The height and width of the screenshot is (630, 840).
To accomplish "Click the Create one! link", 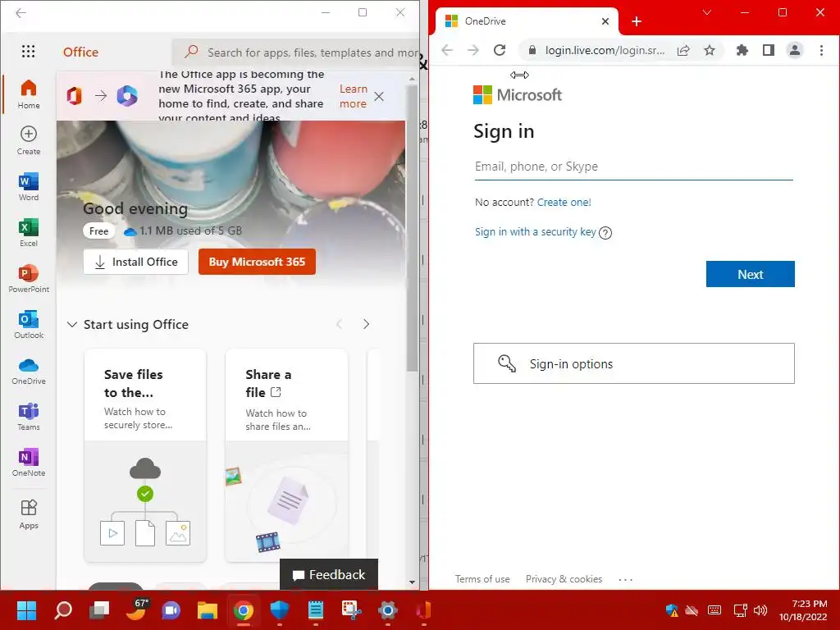I will coord(564,203).
